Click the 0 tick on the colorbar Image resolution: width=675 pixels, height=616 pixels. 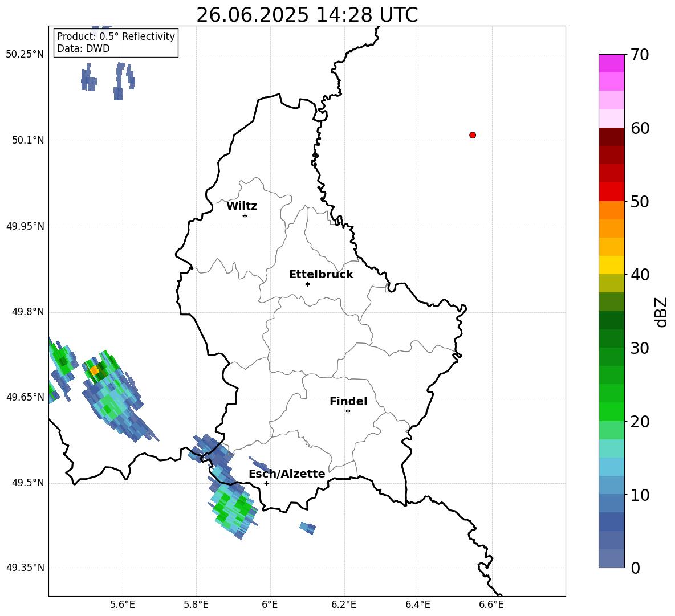[636, 568]
